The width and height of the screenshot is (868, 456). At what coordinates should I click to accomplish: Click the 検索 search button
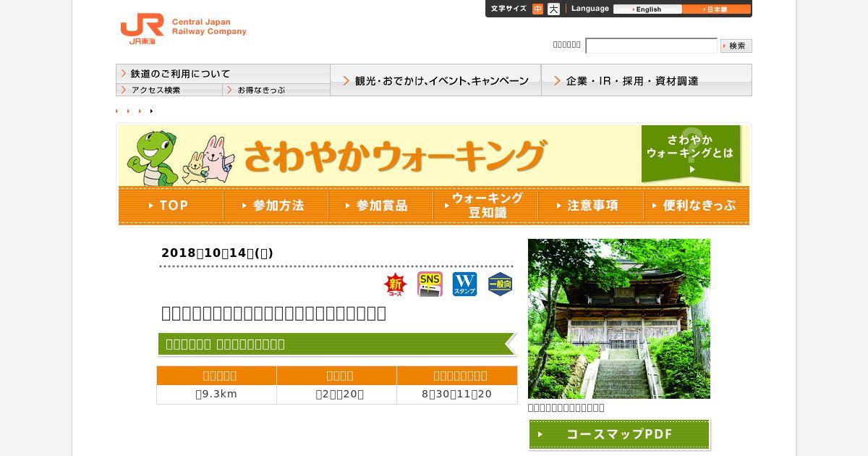736,46
